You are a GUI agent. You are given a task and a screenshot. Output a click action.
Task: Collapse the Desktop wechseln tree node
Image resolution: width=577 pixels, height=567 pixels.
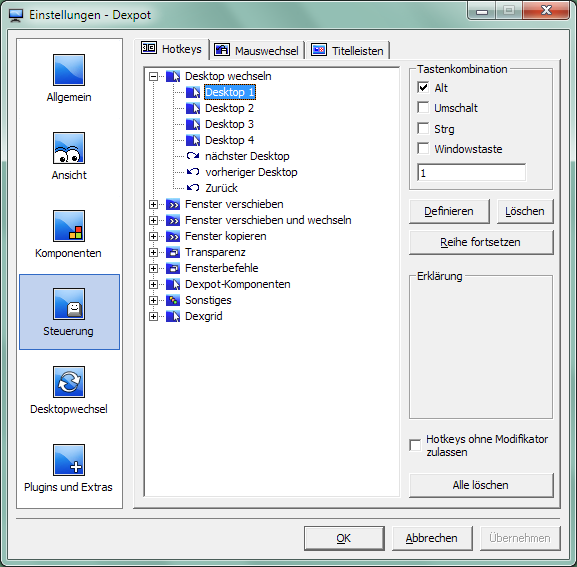pos(153,77)
